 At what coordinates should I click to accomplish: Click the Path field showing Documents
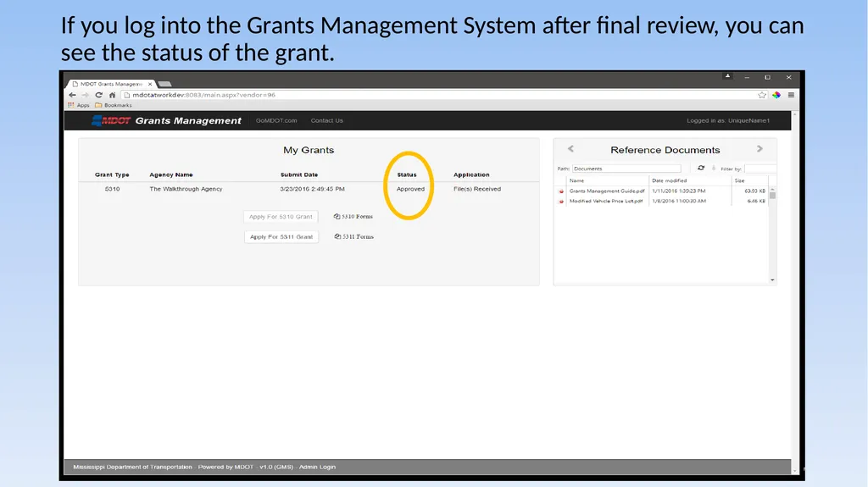pyautogui.click(x=626, y=169)
